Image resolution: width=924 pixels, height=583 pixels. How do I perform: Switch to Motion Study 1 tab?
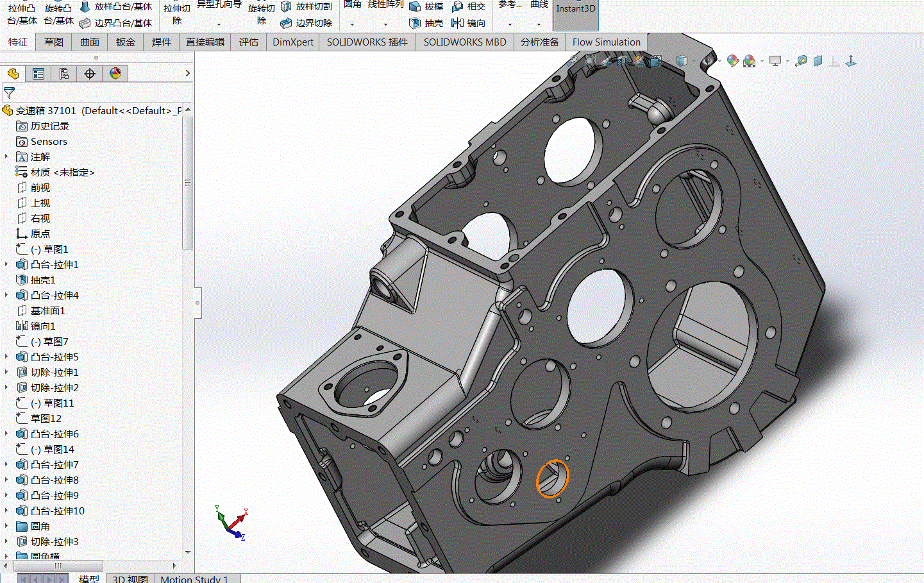coord(194,579)
